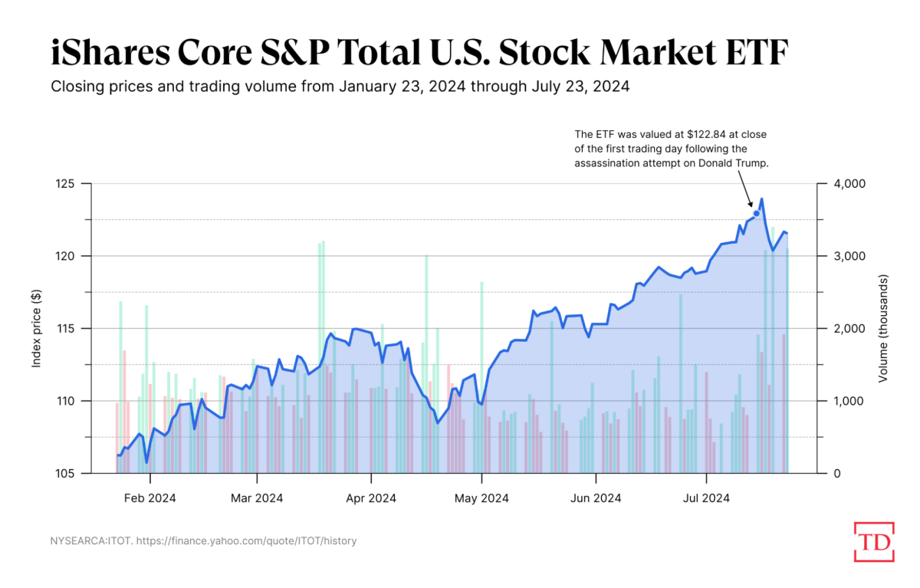The height and width of the screenshot is (588, 920).
Task: Select the Jul 2024 x-axis marker
Action: click(705, 498)
